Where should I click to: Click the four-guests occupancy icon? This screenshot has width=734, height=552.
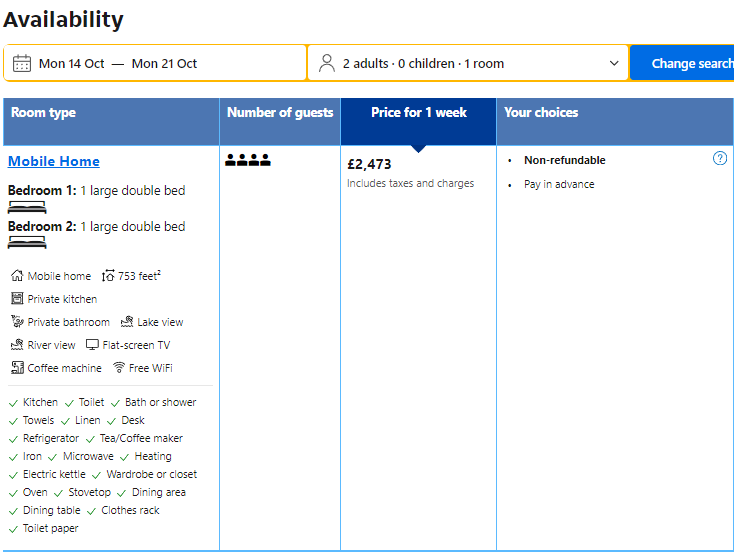click(248, 160)
